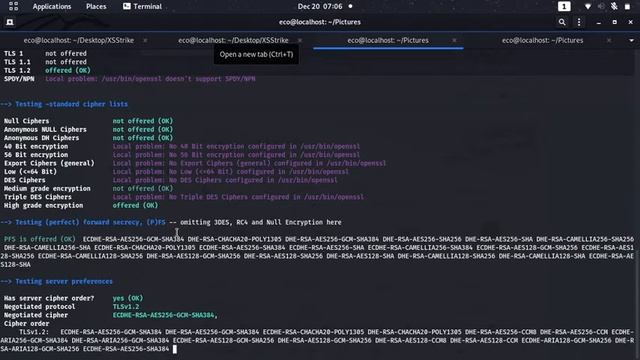This screenshot has width=640, height=360.
Task: Close the second XSStrike tab
Action: pyautogui.click(x=300, y=40)
